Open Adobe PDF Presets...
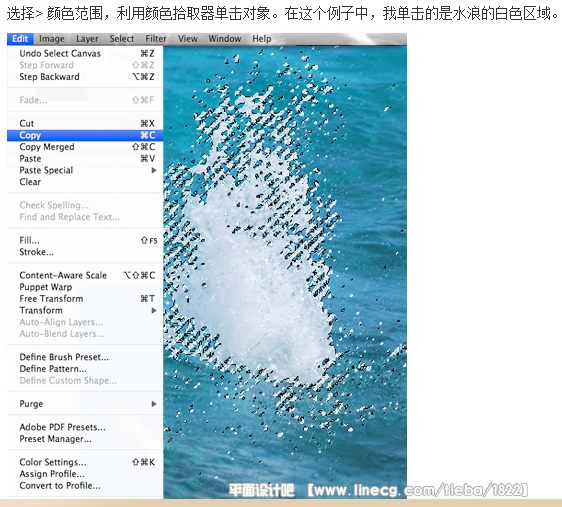 tap(85, 427)
